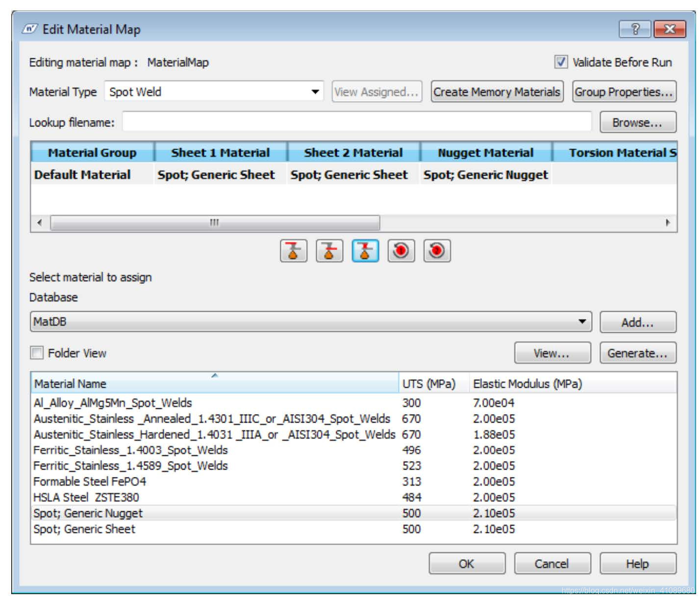Viewport: 700px width, 600px height.
Task: Enable the Validate Before Run checkbox
Action: [560, 62]
